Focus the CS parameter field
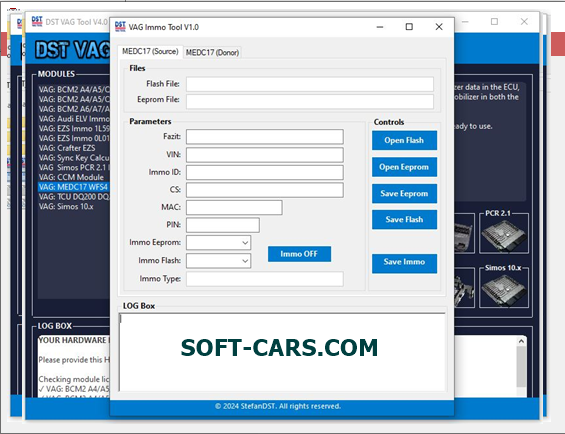 click(264, 190)
